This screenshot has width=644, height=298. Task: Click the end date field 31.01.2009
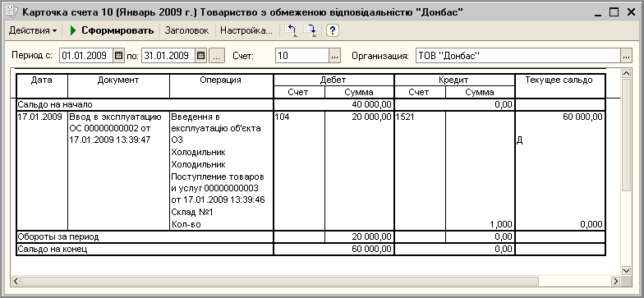[x=168, y=56]
